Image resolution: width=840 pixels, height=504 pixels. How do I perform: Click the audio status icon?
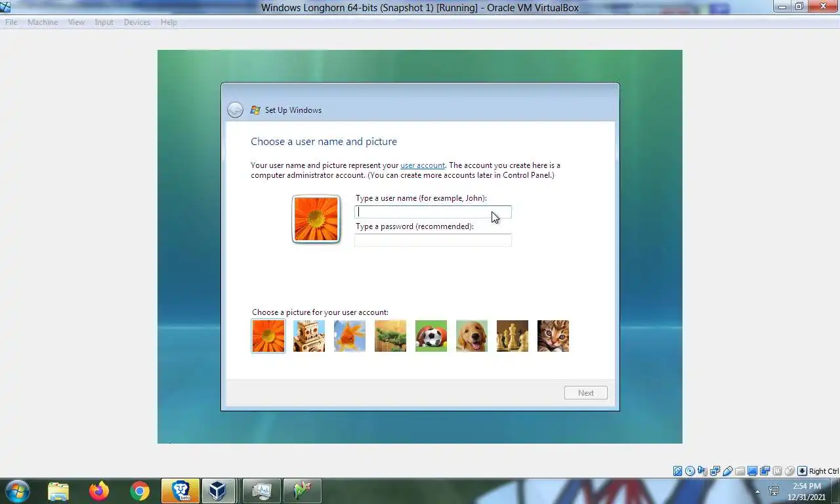[702, 471]
